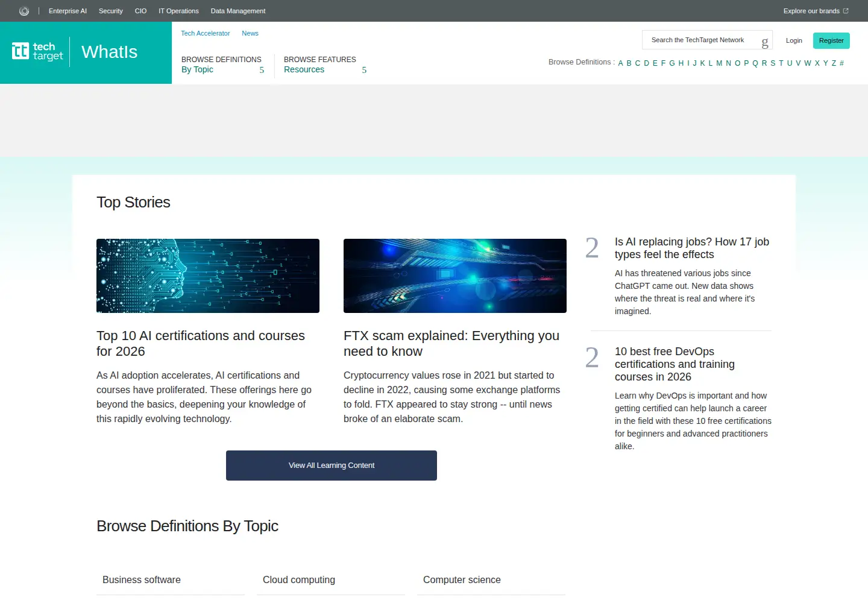Open the Computer science topic
This screenshot has height=603, width=868.
(x=462, y=579)
